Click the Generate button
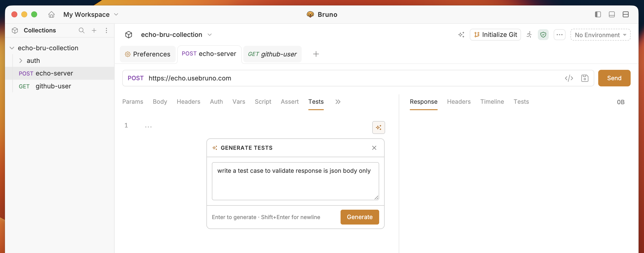644x253 pixels. (360, 217)
